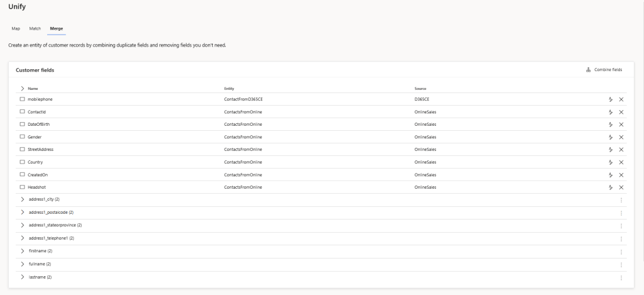Expand all rows via header chevron
The width and height of the screenshot is (644, 295).
23,89
